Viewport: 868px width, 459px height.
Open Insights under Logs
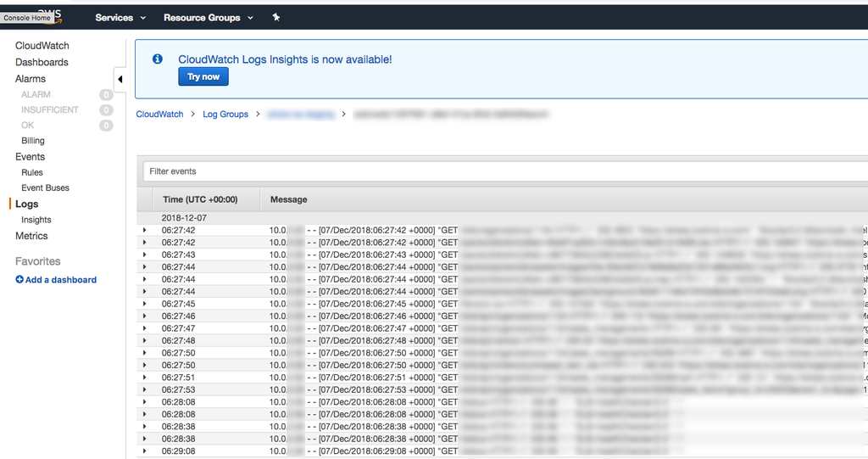[x=36, y=220]
